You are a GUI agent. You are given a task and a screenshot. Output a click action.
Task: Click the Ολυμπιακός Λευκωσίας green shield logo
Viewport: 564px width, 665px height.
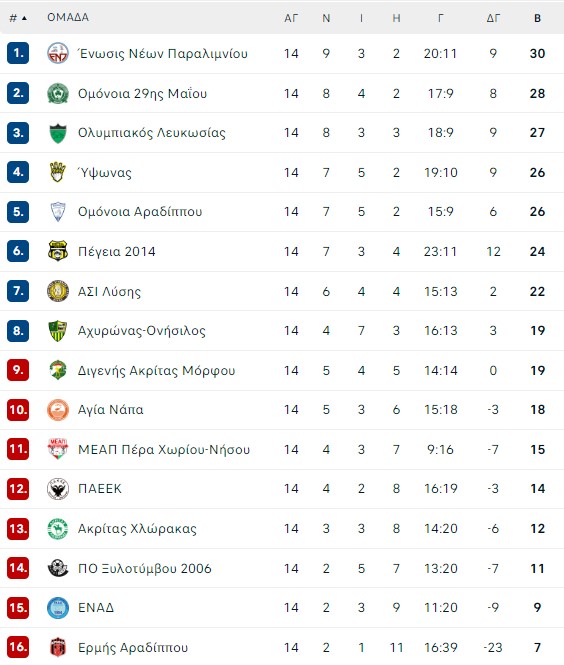58,133
